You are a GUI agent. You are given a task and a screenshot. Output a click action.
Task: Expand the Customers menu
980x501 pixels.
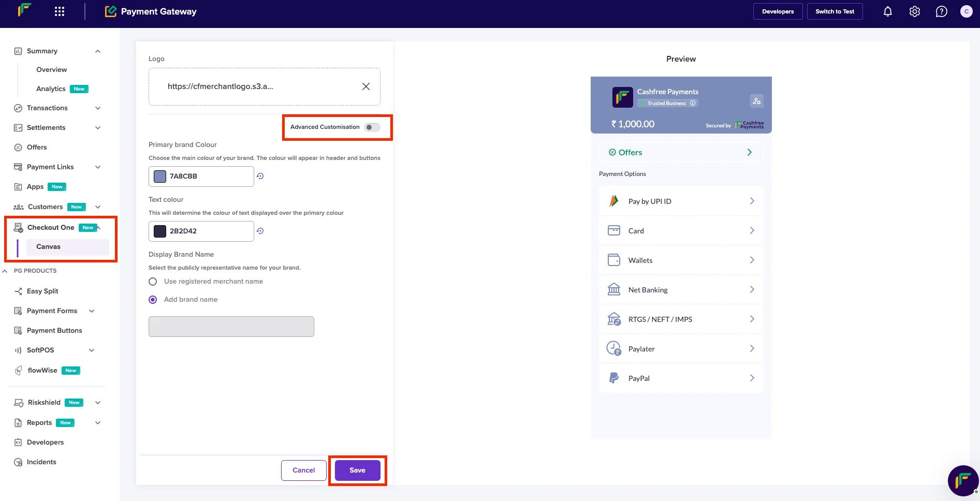coord(98,207)
